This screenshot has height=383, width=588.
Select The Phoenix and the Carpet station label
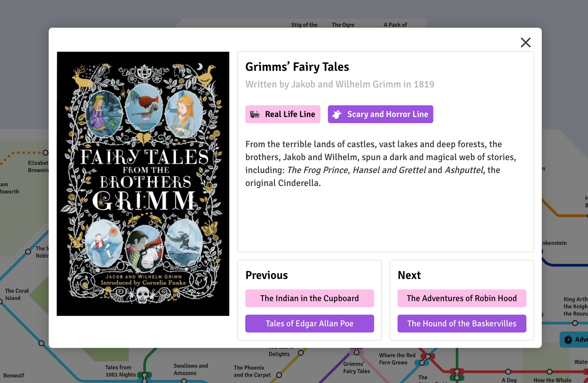(252, 371)
